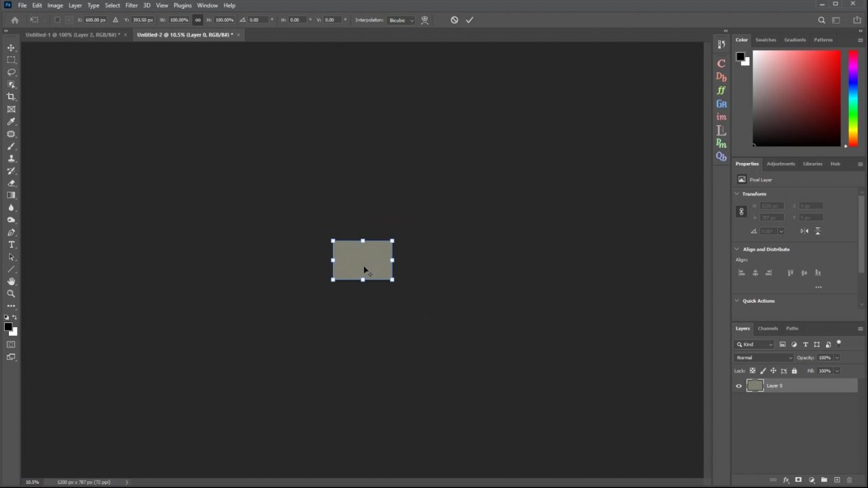
Task: Select the Move tool
Action: [11, 48]
